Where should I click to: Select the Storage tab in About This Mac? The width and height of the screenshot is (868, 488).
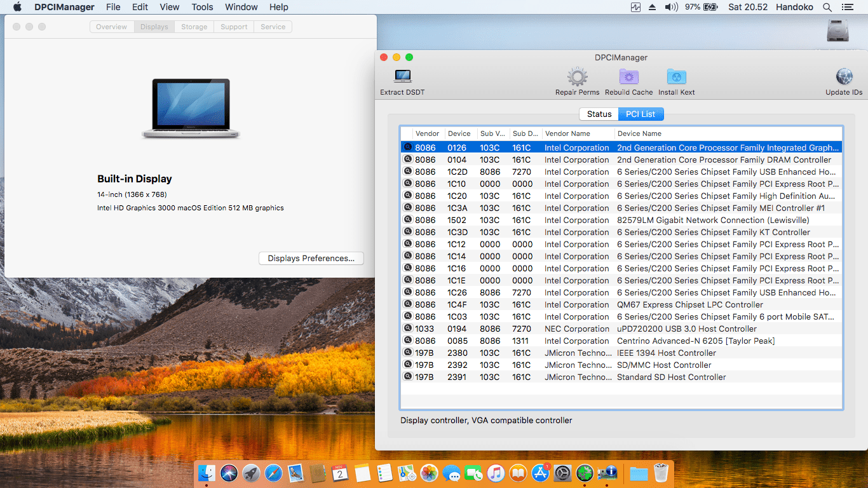click(194, 27)
